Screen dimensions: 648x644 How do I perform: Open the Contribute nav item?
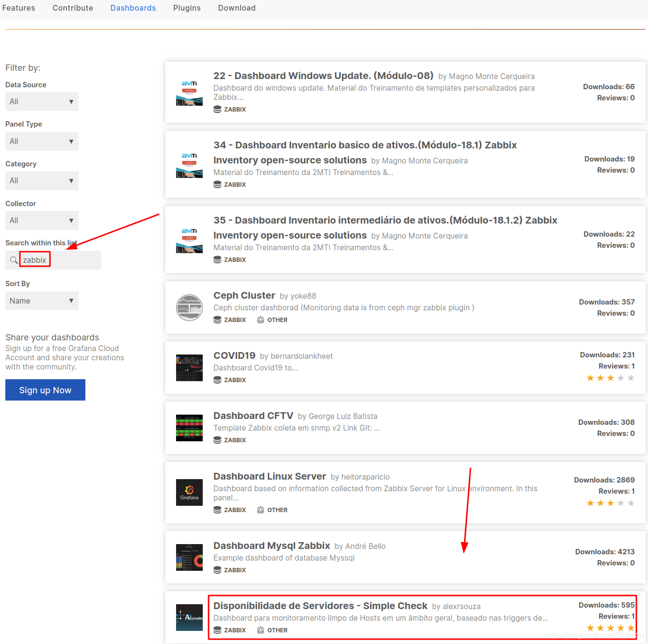coord(73,8)
